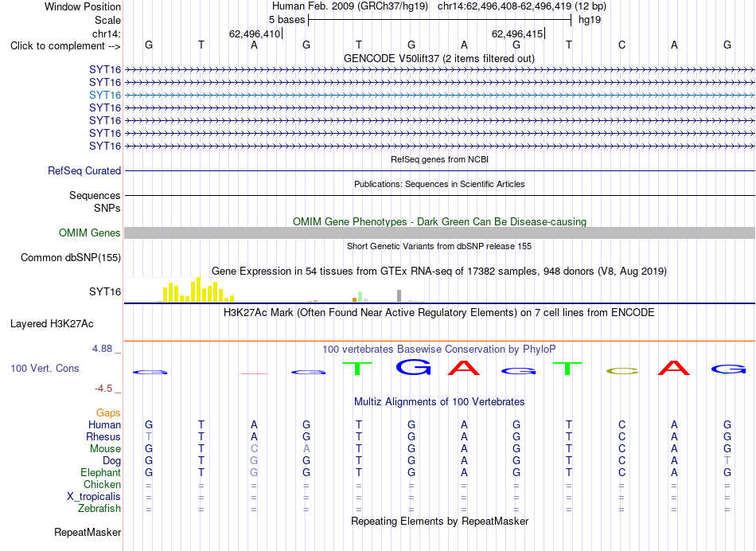Click the gray OMIM Genes bar
This screenshot has height=551, width=756.
coord(439,233)
